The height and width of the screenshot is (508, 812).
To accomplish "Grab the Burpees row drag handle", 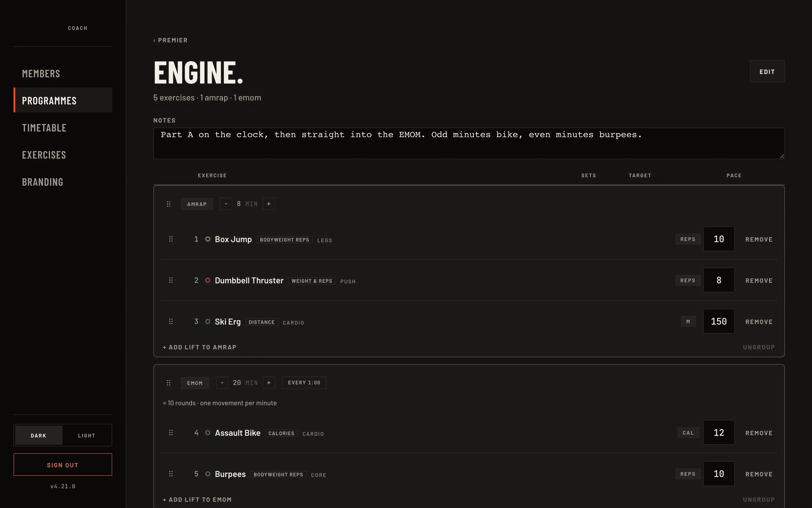I will [171, 474].
